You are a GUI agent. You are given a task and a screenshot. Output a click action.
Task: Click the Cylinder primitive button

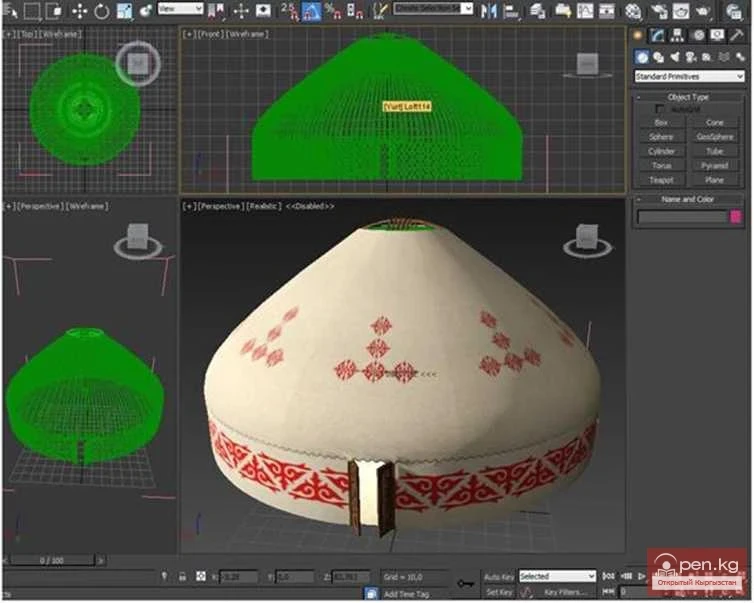[661, 151]
